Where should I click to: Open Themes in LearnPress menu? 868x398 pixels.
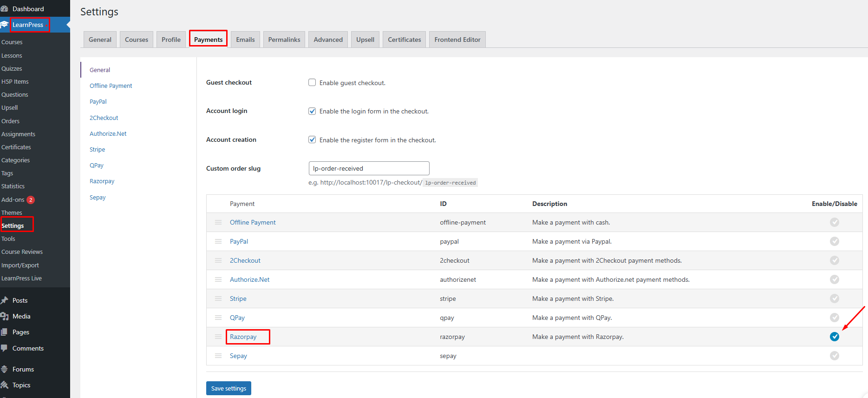pyautogui.click(x=12, y=212)
